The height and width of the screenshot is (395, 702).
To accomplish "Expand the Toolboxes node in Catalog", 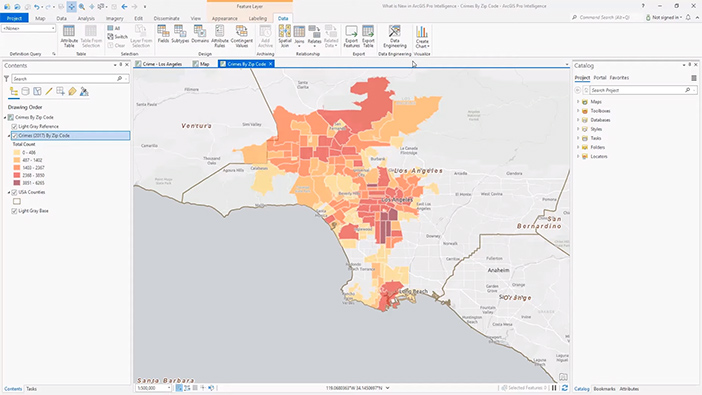I will (x=578, y=111).
